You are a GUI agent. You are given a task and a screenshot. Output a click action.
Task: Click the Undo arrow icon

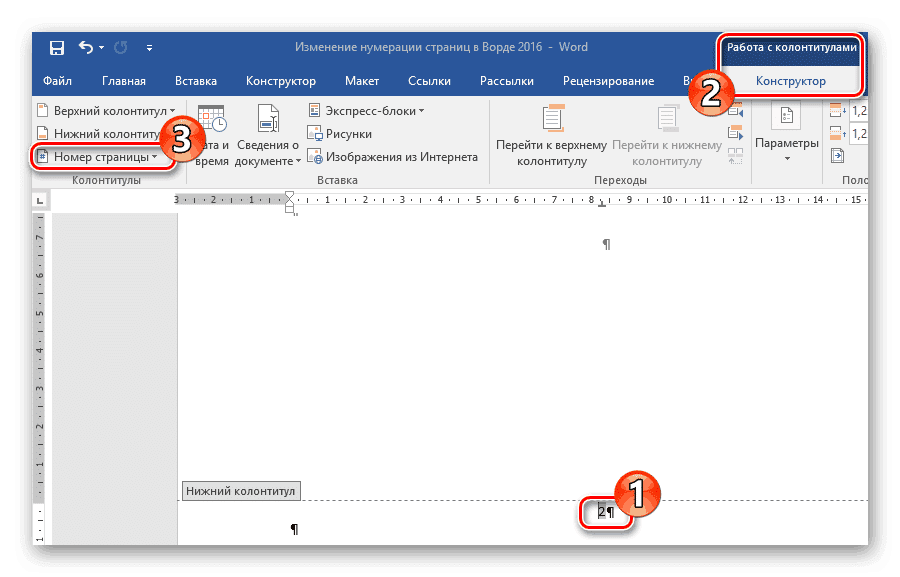[86, 47]
